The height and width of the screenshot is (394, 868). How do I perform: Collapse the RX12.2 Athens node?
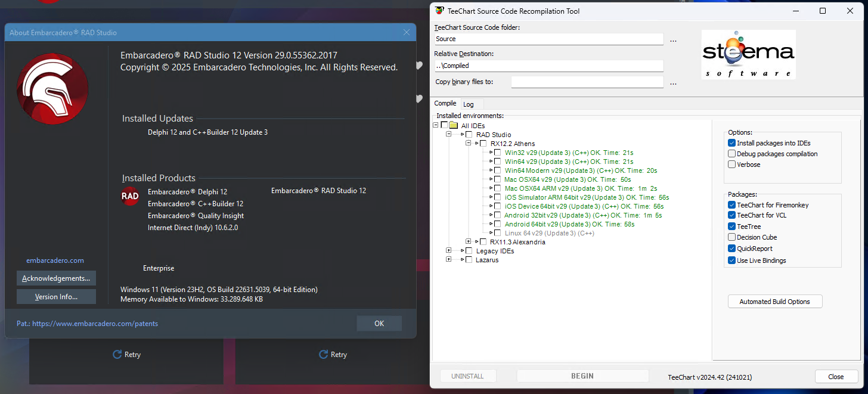pyautogui.click(x=469, y=144)
